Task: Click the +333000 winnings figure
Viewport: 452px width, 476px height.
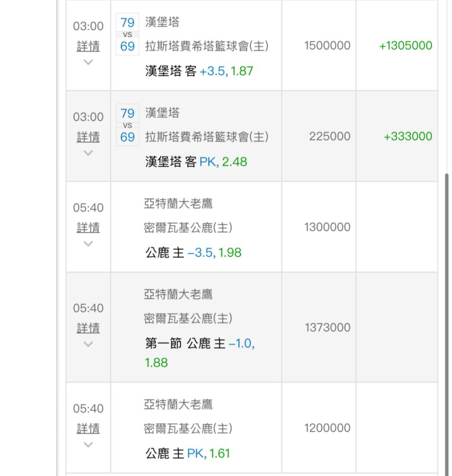Action: [x=408, y=137]
